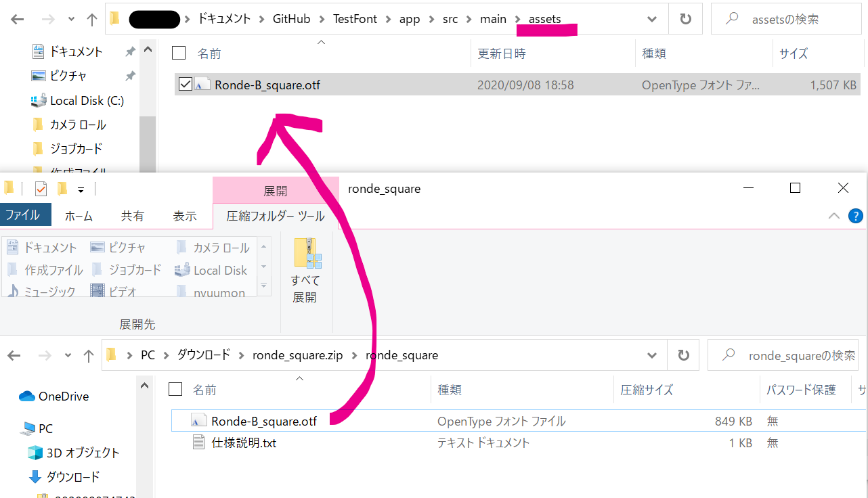Choose ミュージック as extract destination
Image resolution: width=868 pixels, height=498 pixels.
[x=41, y=292]
